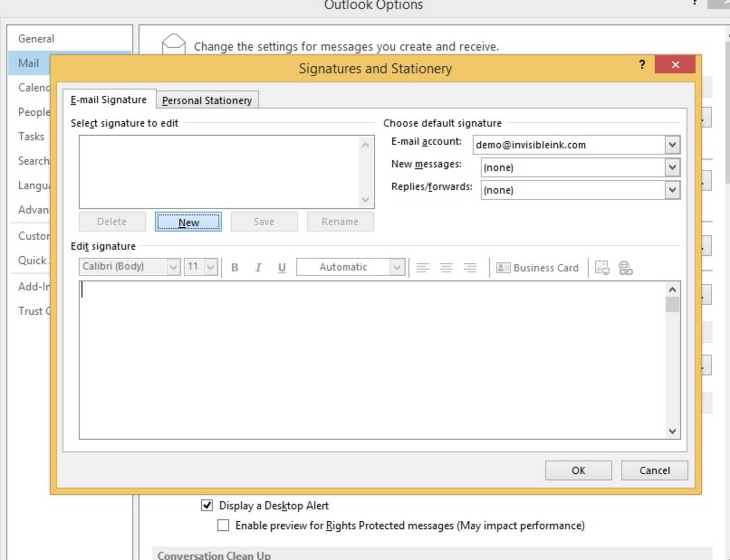The width and height of the screenshot is (730, 560).
Task: Switch to the E-mail Signature tab
Action: pyautogui.click(x=109, y=99)
